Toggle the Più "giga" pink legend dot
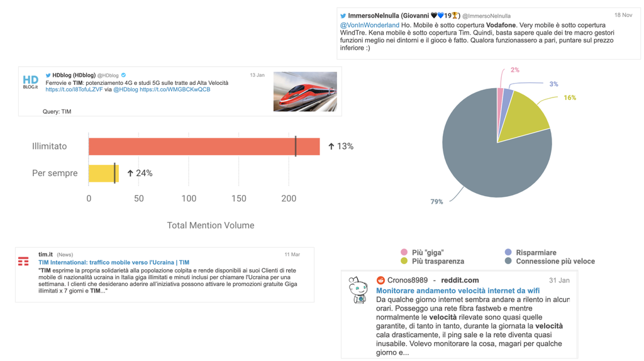644x361 pixels. tap(404, 252)
